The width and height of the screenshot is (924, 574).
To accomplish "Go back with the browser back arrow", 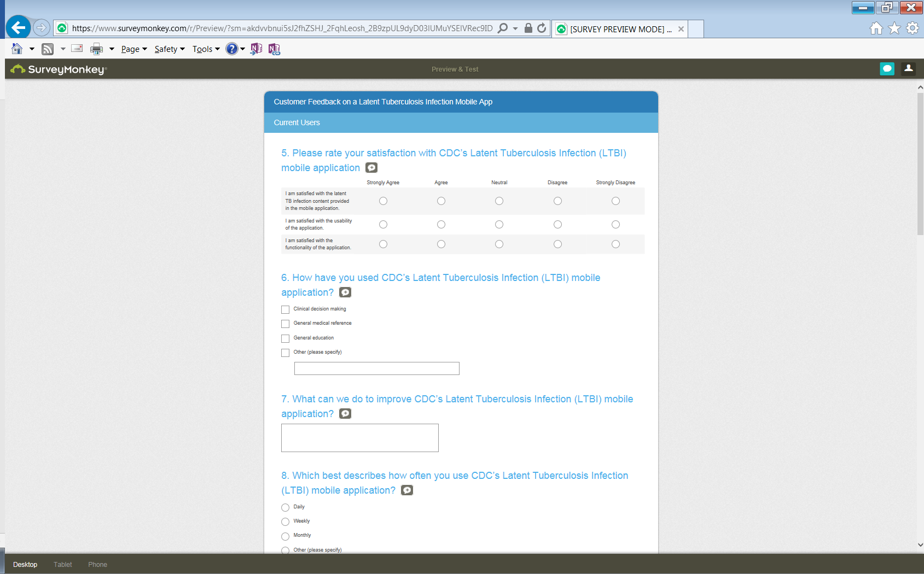I will point(18,27).
